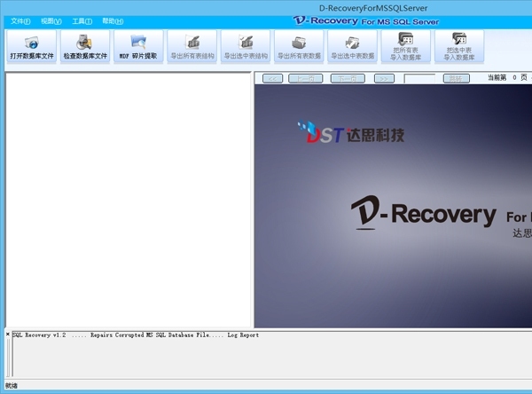532x394 pixels.
Task: Click the 导出所有表结构 toolbar icon
Action: click(x=192, y=46)
